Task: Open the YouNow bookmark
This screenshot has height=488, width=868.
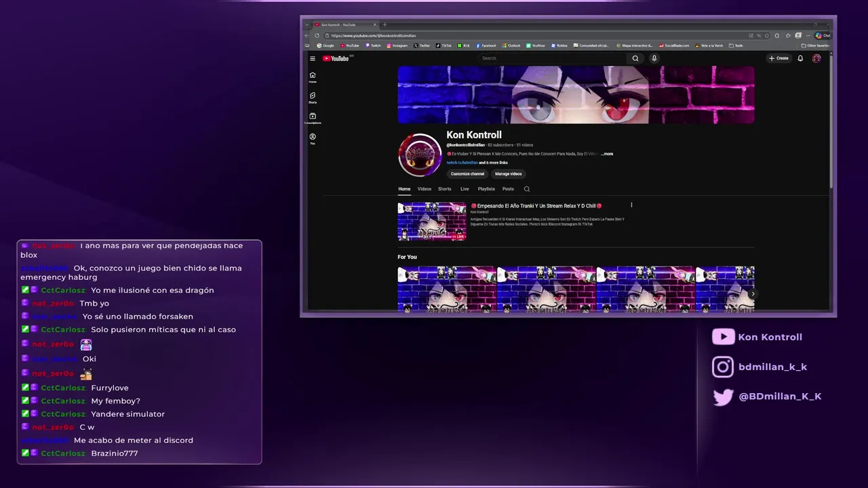Action: point(535,45)
